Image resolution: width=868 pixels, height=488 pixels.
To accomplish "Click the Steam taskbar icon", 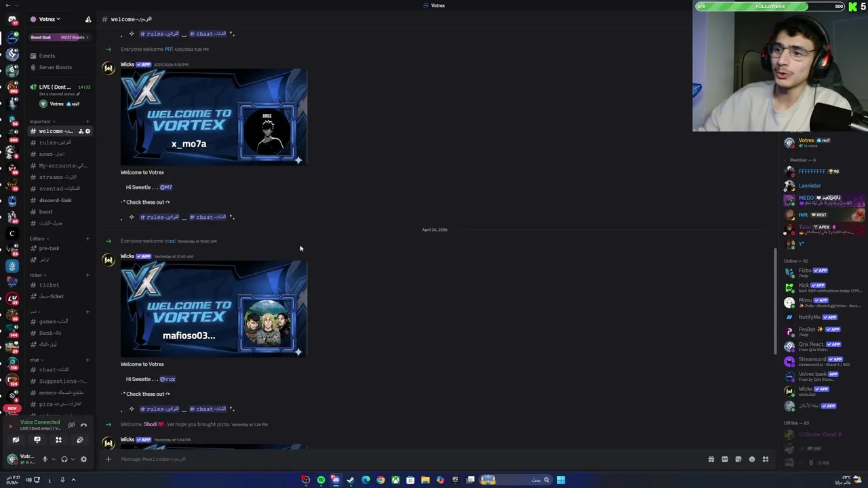I will 351,480.
